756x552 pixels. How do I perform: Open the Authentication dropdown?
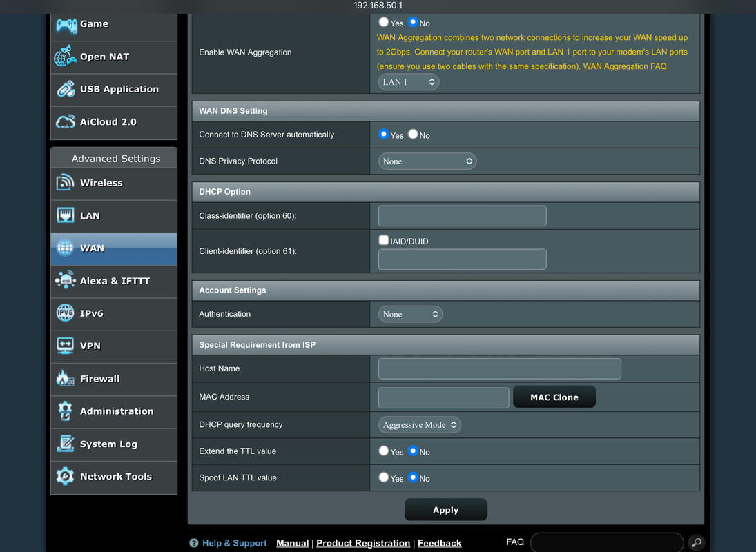point(410,314)
